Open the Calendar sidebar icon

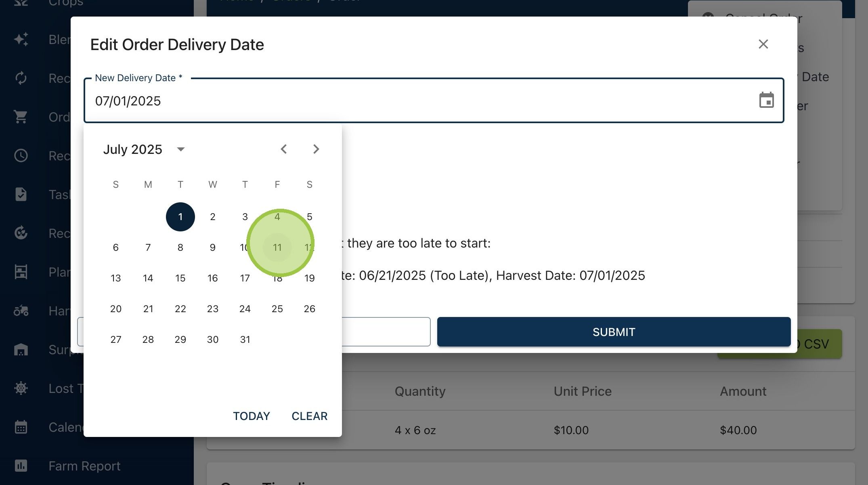pyautogui.click(x=21, y=427)
